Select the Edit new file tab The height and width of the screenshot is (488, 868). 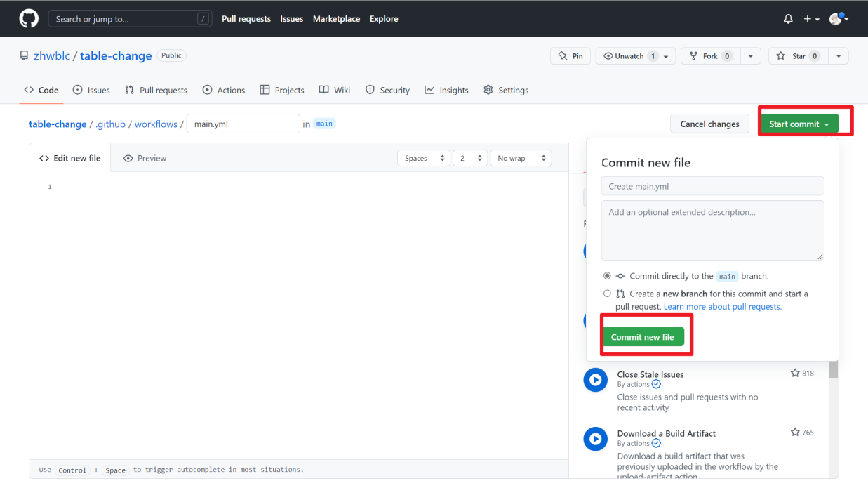69,158
